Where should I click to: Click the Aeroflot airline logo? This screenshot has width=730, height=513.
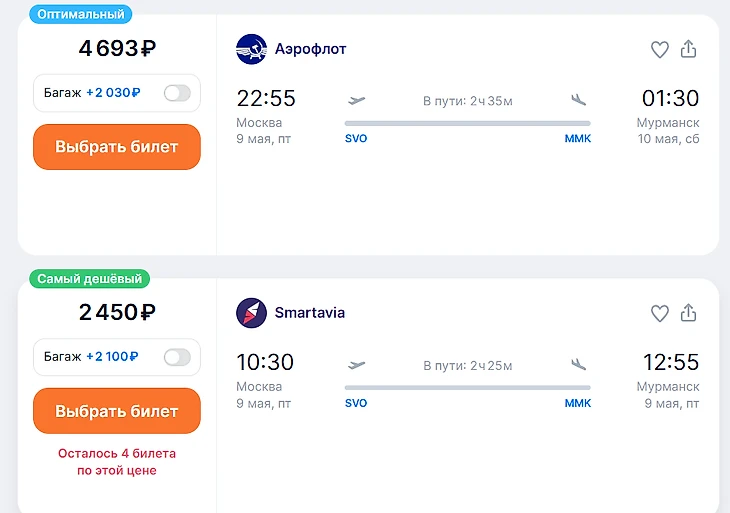pos(251,49)
